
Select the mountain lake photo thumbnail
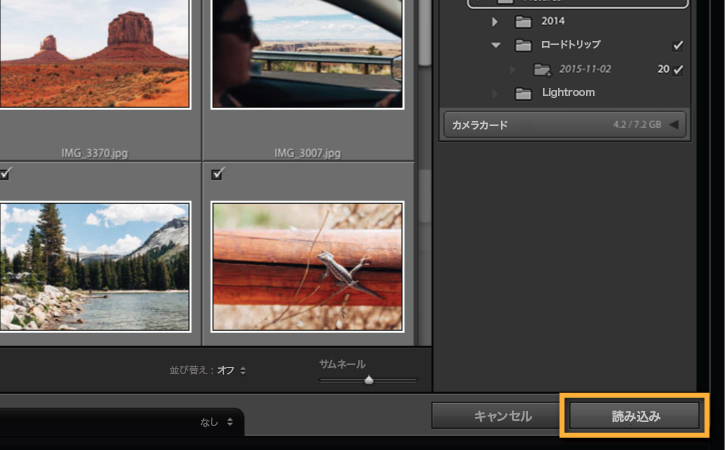94,267
